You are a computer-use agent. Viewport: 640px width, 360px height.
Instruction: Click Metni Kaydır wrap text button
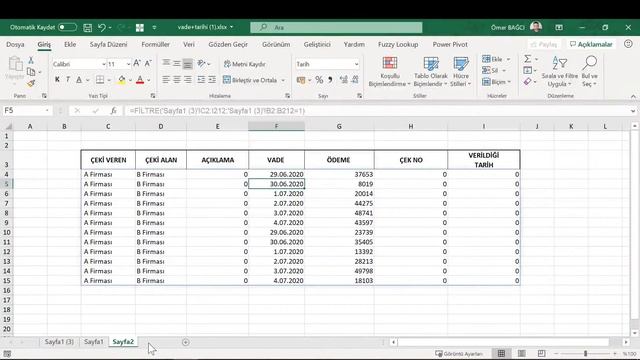tap(245, 64)
